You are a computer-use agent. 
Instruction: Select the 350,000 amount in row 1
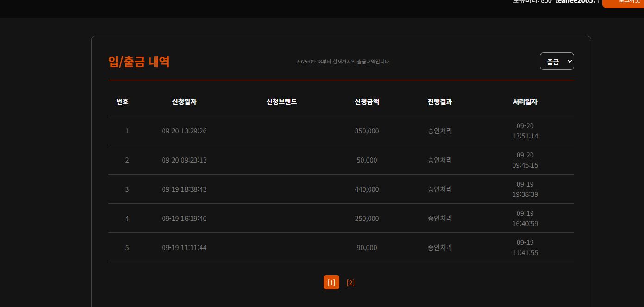pyautogui.click(x=367, y=131)
